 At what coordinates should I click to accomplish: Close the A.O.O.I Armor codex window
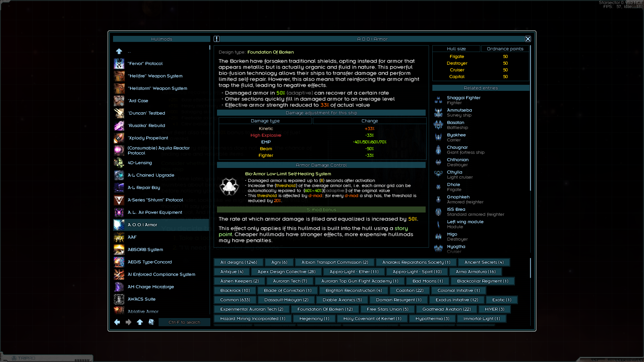click(528, 39)
